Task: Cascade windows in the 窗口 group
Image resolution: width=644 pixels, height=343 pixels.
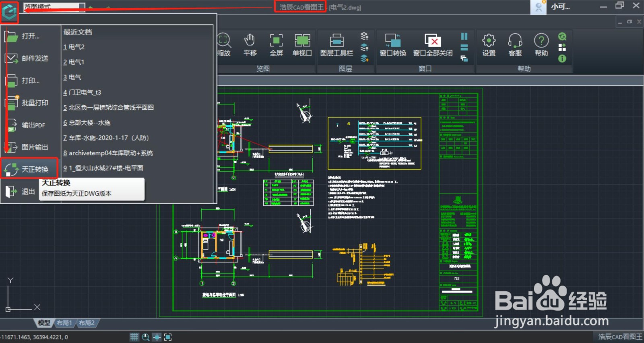Action: coord(464,59)
